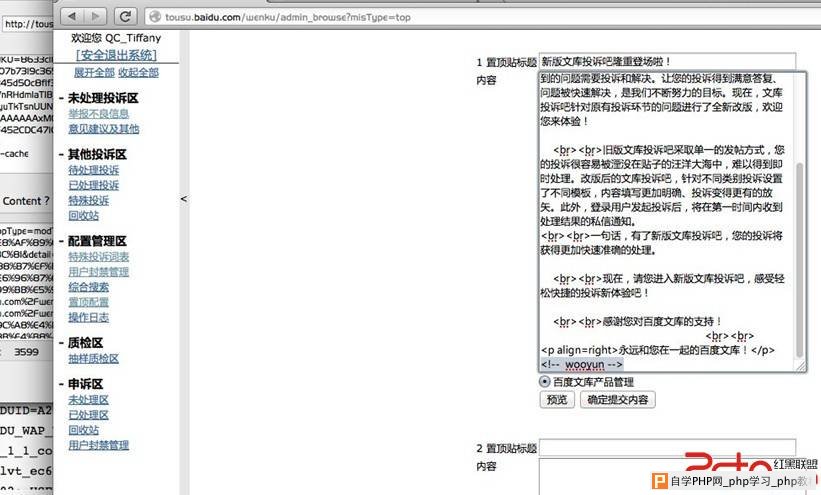The height and width of the screenshot is (495, 821).
Task: Click the textarea resize grip corner
Action: click(x=801, y=367)
